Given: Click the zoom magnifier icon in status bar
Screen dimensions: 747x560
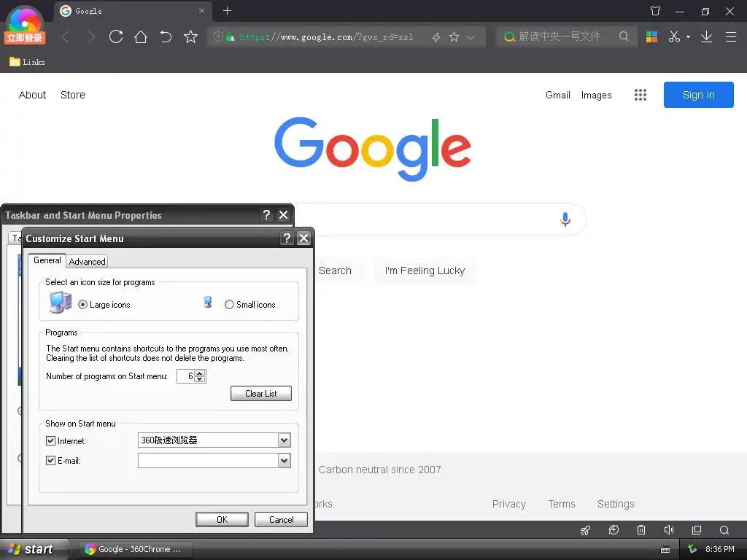Looking at the screenshot, I should (724, 530).
